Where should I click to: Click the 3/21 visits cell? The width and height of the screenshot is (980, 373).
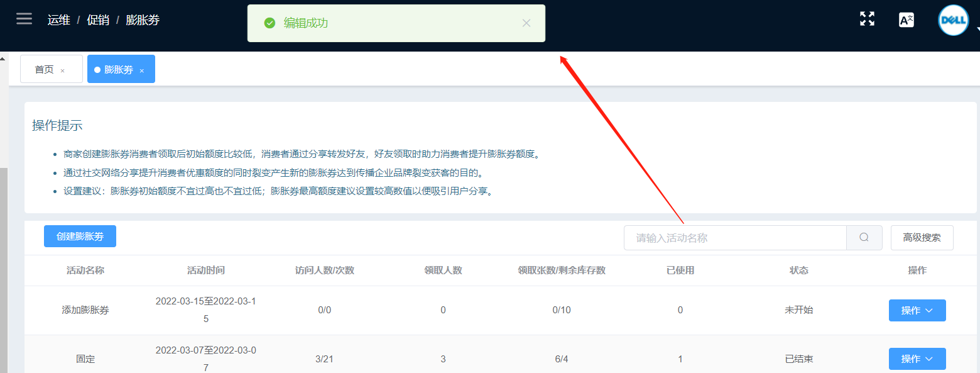(x=324, y=359)
